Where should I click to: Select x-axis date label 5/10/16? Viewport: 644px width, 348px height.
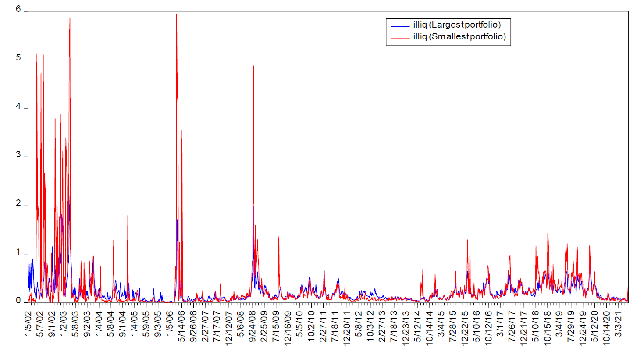(476, 325)
